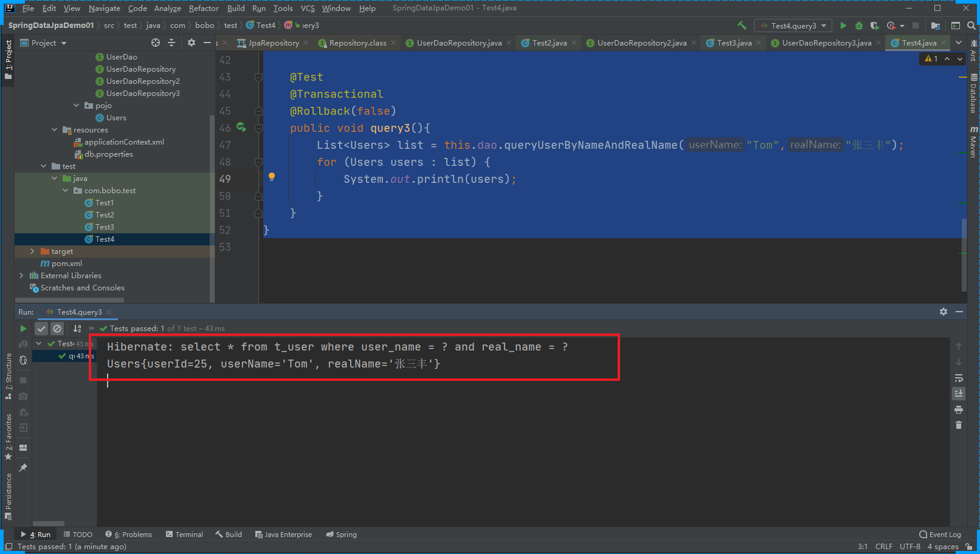Viewport: 980px width, 554px height.
Task: Click CRLF line separator in status bar
Action: pos(884,546)
